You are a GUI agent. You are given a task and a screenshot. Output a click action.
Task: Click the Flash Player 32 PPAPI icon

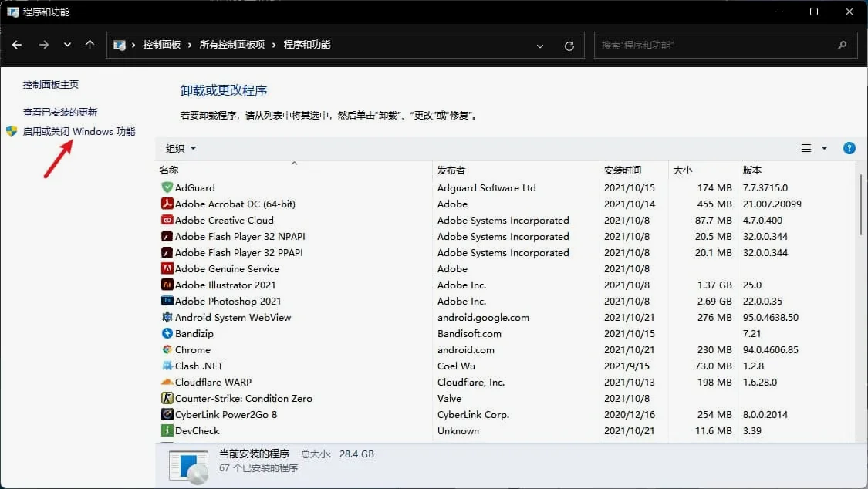tap(167, 252)
